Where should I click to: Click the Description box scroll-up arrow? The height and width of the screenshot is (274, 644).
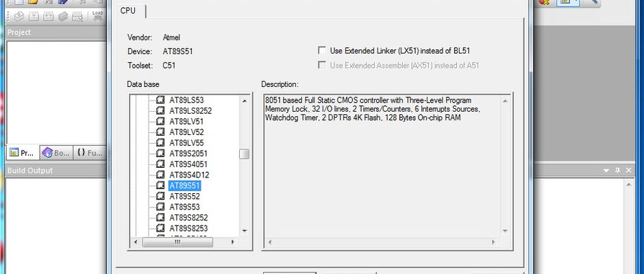coord(505,101)
